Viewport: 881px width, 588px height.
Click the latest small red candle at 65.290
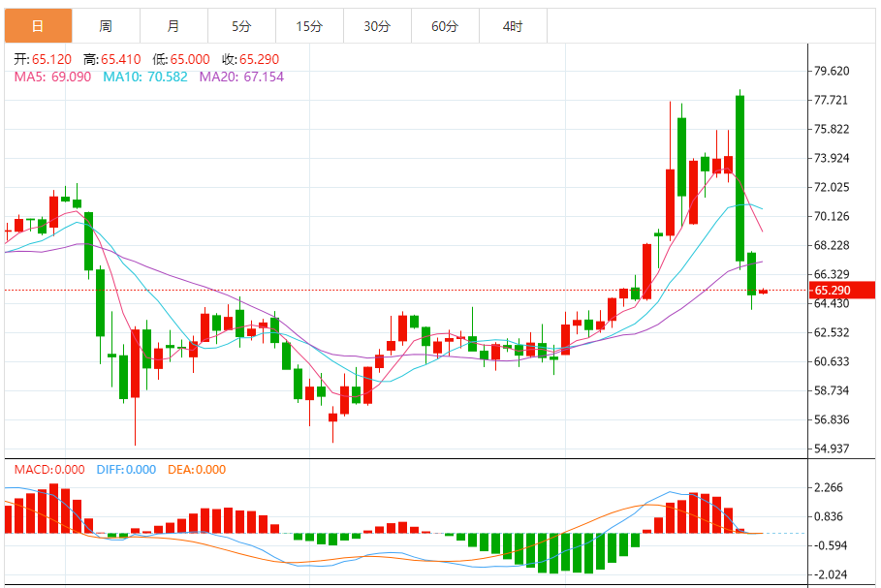pos(763,292)
